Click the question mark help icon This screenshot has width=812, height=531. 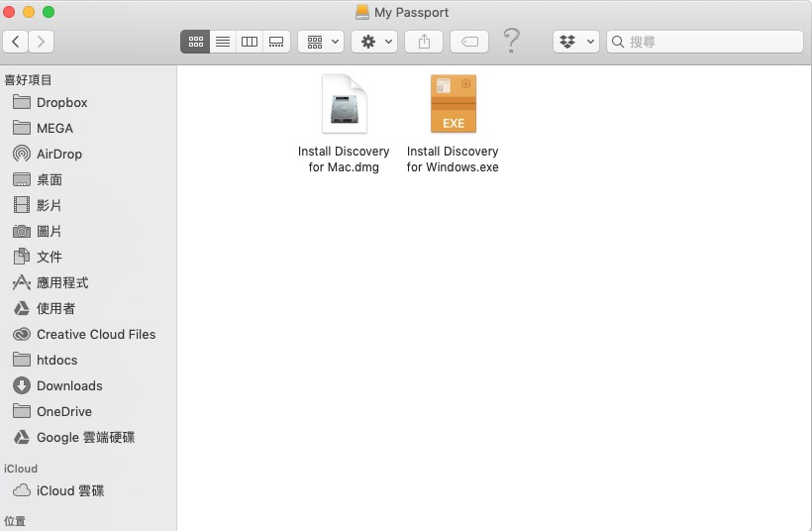(511, 41)
